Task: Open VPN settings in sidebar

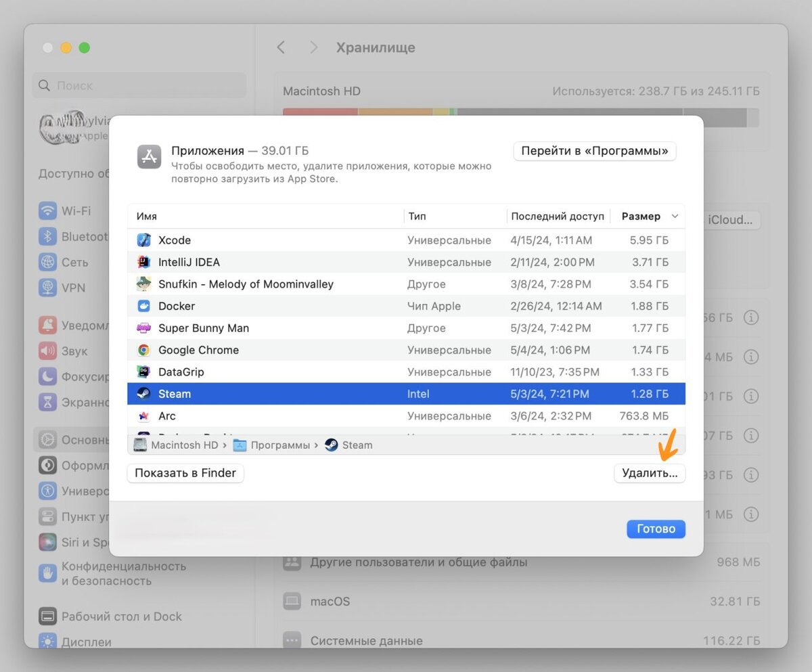Action: 62,288
